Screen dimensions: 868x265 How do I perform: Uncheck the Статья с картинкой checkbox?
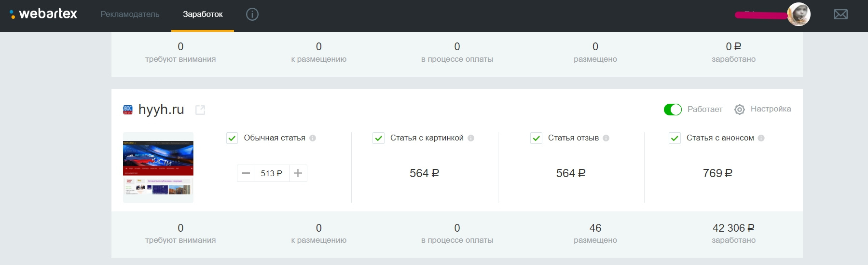point(379,139)
